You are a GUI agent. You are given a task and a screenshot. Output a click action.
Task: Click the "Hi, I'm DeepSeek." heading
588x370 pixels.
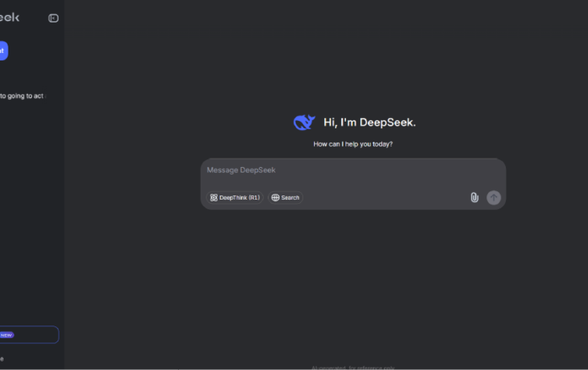tap(370, 122)
